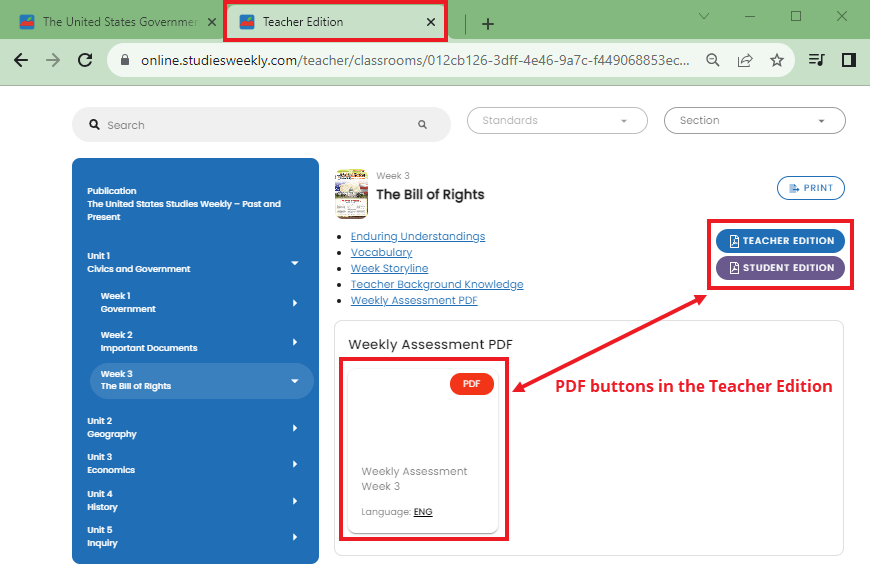
Task: Reload the page with the refresh icon
Action: tap(85, 60)
